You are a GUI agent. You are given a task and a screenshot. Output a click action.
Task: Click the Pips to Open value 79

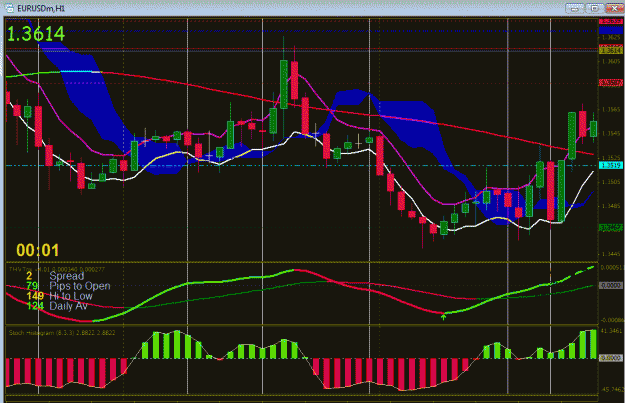(32, 286)
